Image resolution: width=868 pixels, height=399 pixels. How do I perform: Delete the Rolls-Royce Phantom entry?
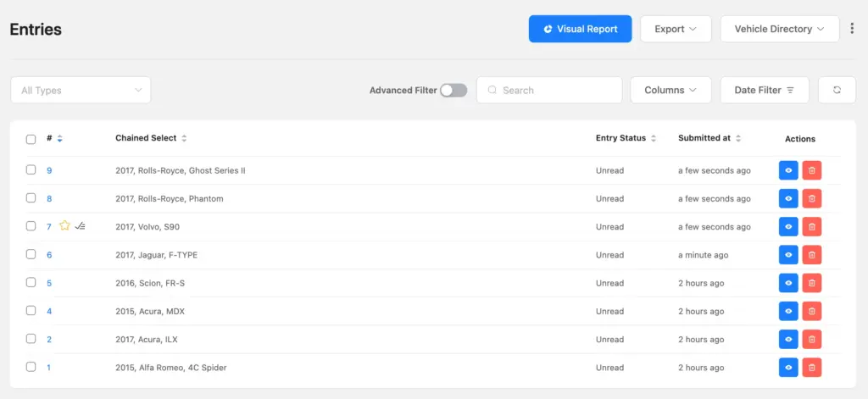(x=811, y=199)
